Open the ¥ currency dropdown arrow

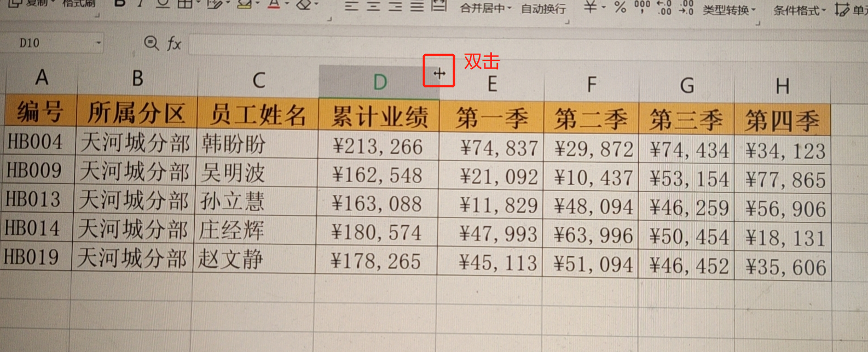604,8
